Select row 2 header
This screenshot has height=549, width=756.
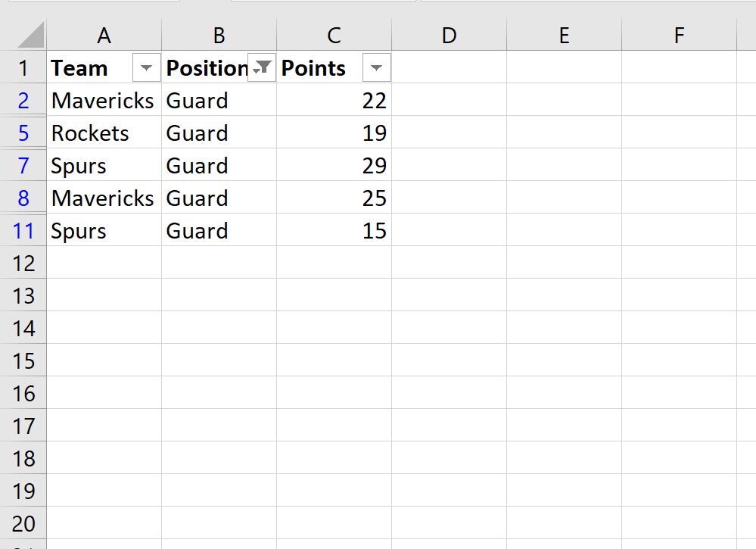click(23, 101)
